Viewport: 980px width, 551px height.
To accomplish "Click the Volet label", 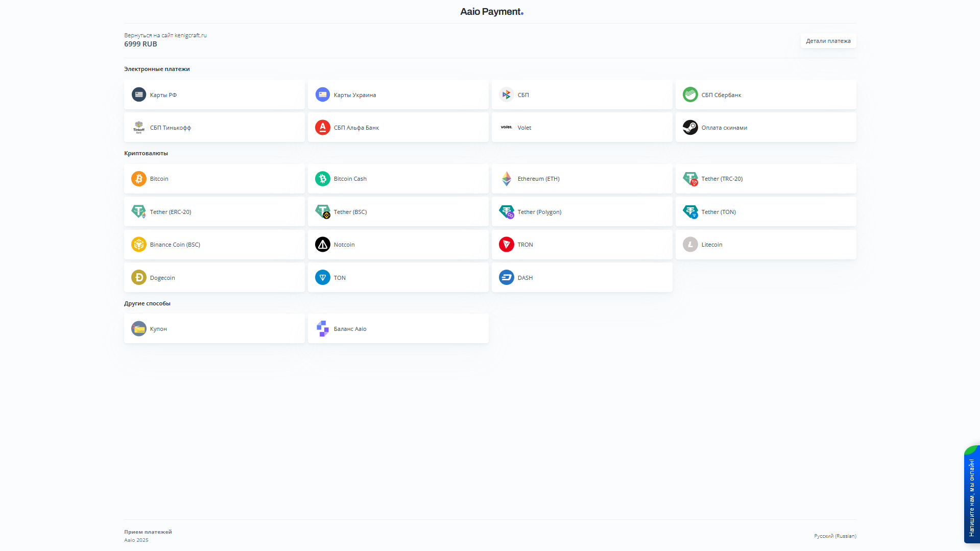I will 524,128.
